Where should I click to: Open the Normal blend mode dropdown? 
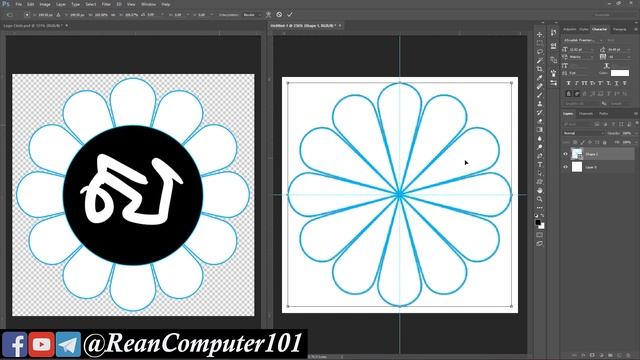click(583, 133)
